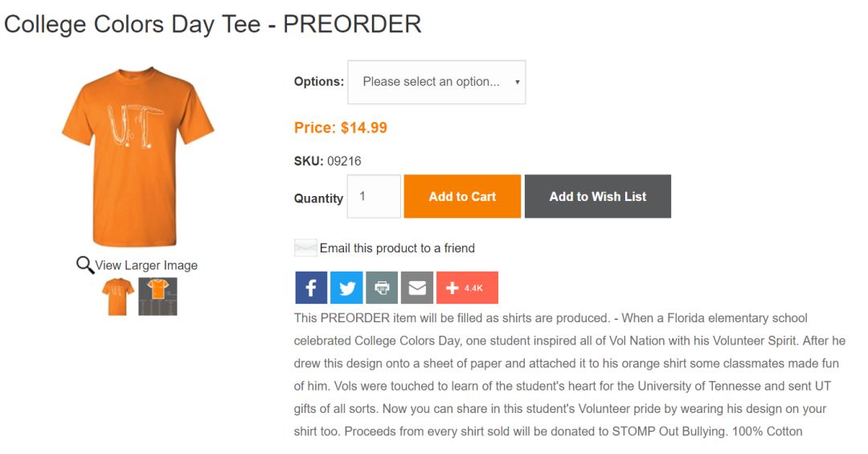Viewport: 868px width, 454px height.
Task: Open the Options size dropdown
Action: 436,82
